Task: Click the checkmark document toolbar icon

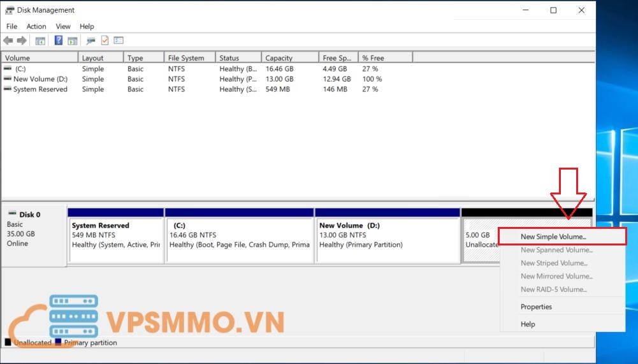Action: point(105,41)
